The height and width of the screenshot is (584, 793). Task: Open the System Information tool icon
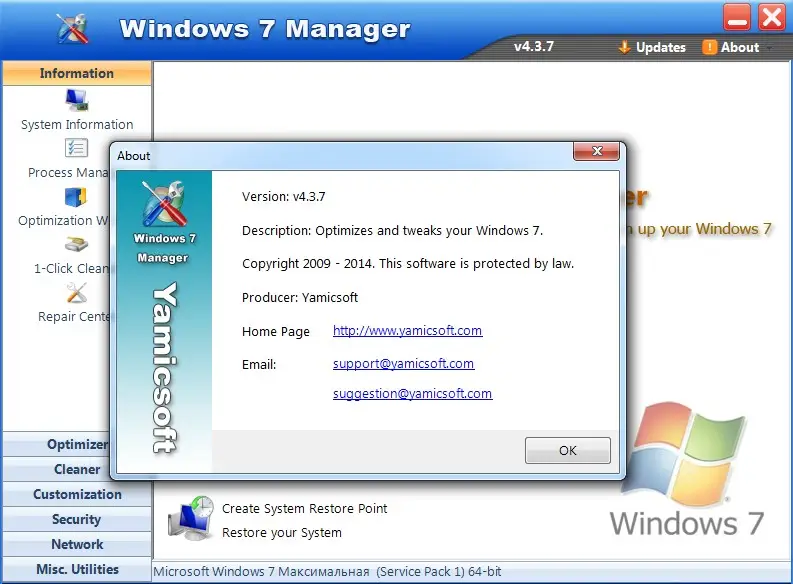pyautogui.click(x=77, y=100)
